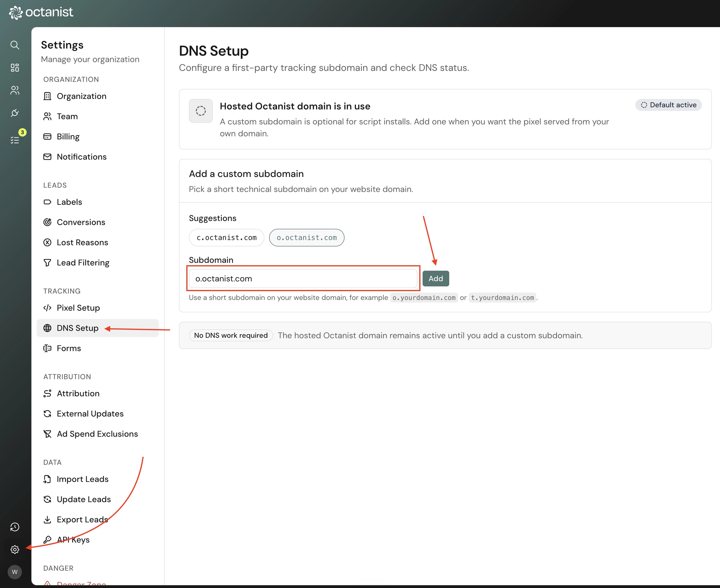Click the Organization building icon
This screenshot has height=588, width=720.
point(47,96)
